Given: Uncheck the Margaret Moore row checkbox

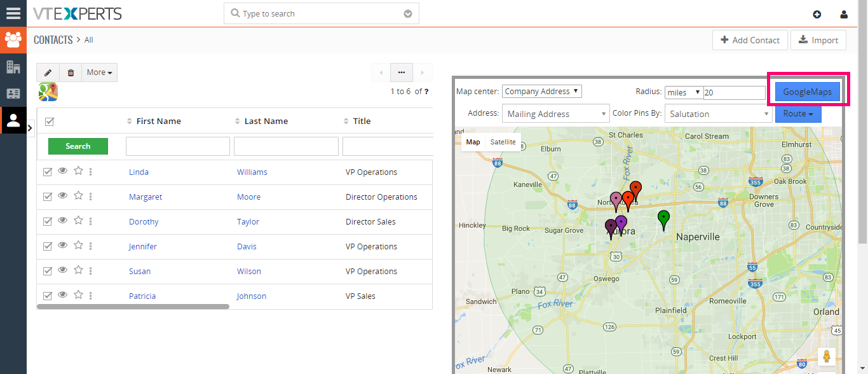Looking at the screenshot, I should coord(48,197).
